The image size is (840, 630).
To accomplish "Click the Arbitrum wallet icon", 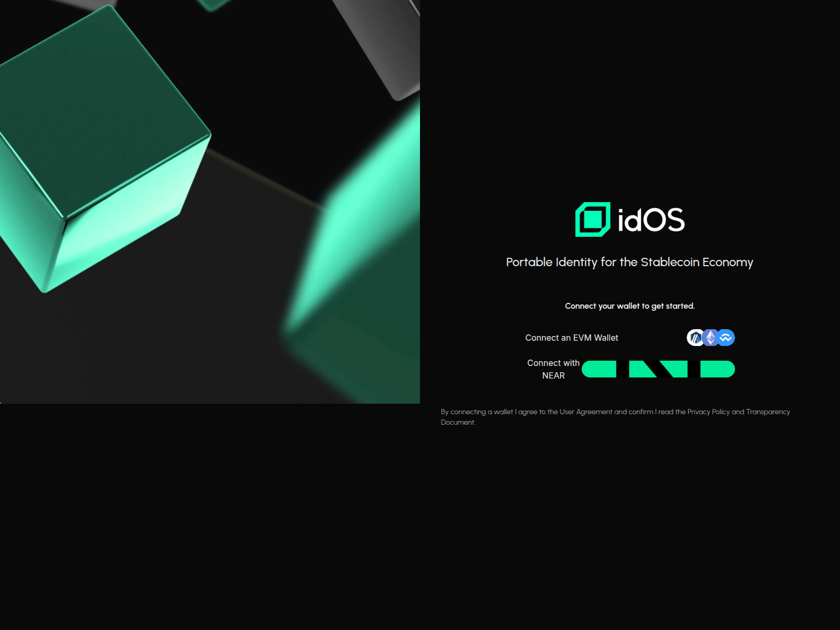I will pyautogui.click(x=696, y=338).
